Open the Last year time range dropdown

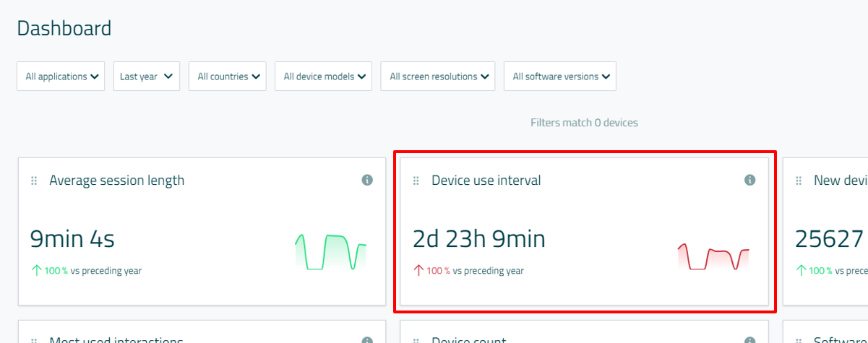click(x=146, y=77)
